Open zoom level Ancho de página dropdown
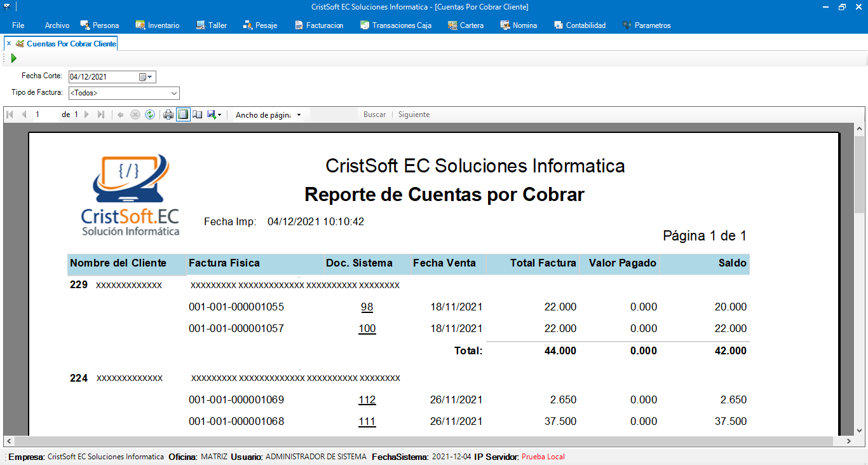Viewport: 868px width, 465px height. pyautogui.click(x=268, y=115)
